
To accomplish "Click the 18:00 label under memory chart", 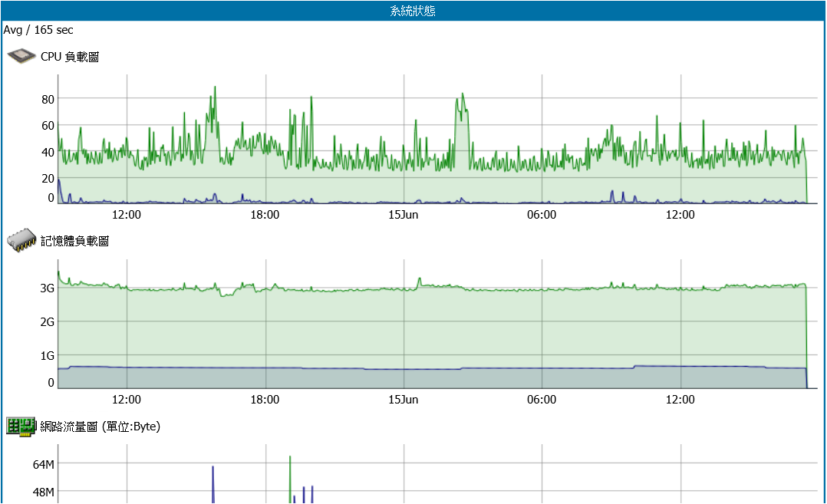I will click(x=265, y=400).
